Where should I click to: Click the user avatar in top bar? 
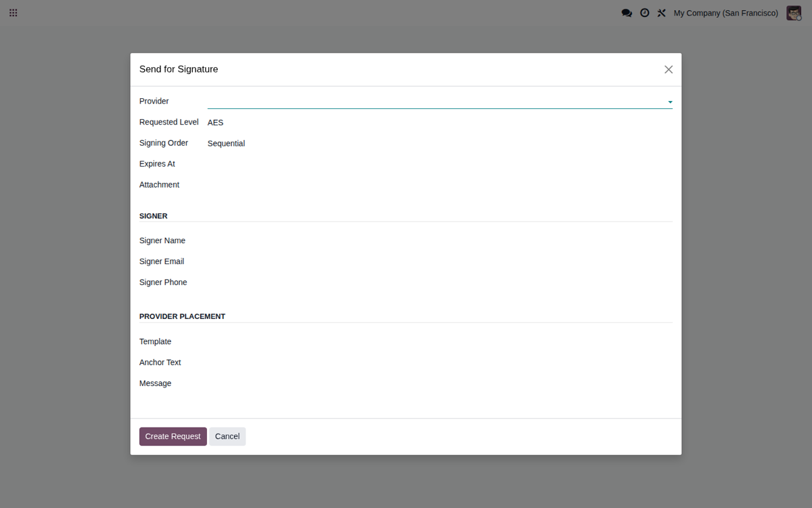click(794, 13)
